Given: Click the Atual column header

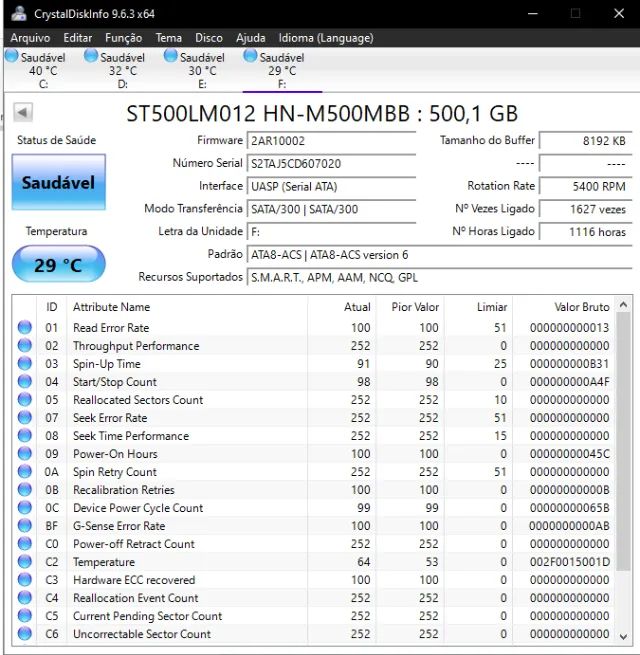Looking at the screenshot, I should (x=342, y=307).
